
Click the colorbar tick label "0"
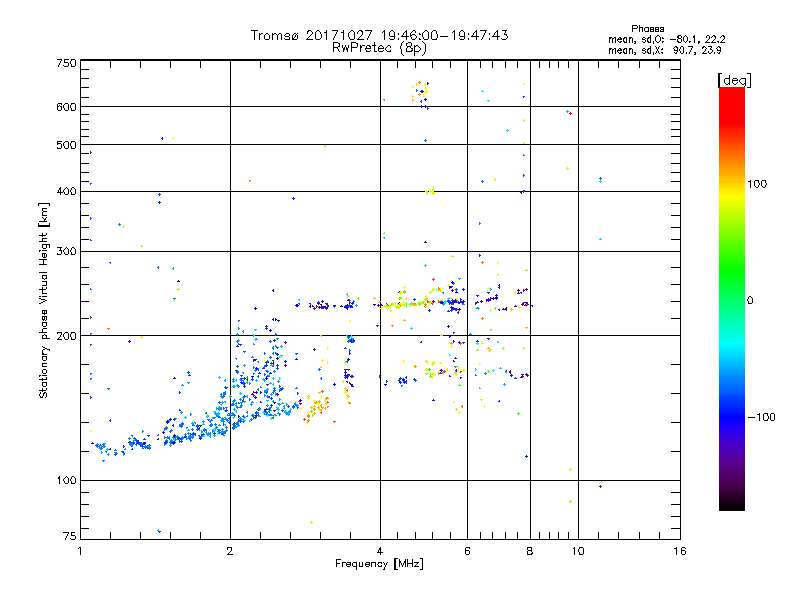coord(750,301)
